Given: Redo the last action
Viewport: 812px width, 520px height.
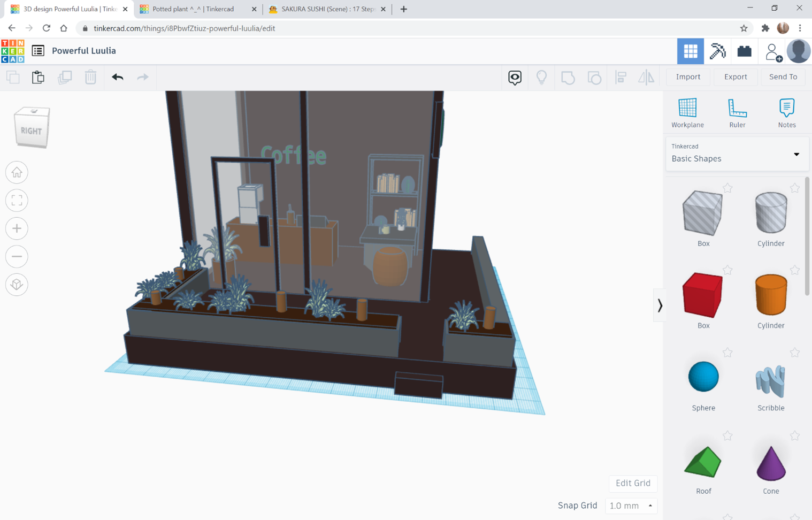Looking at the screenshot, I should (143, 77).
